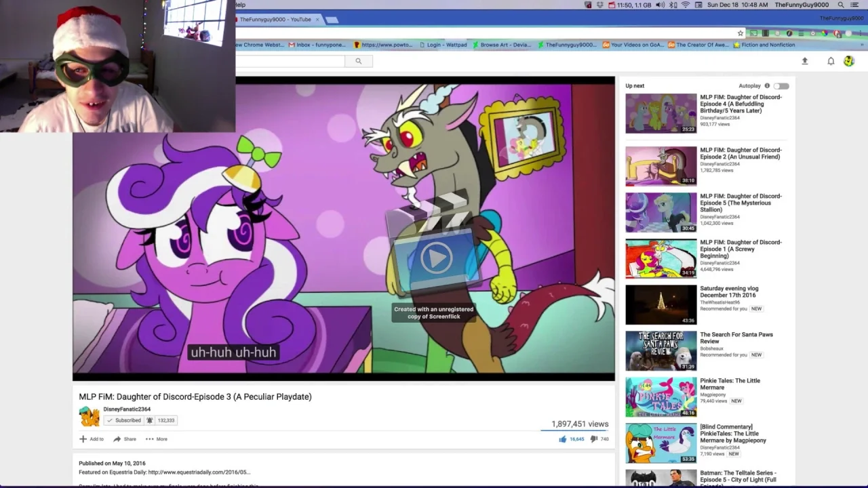Image resolution: width=868 pixels, height=488 pixels.
Task: Open the Inbox bookmark
Action: 317,45
